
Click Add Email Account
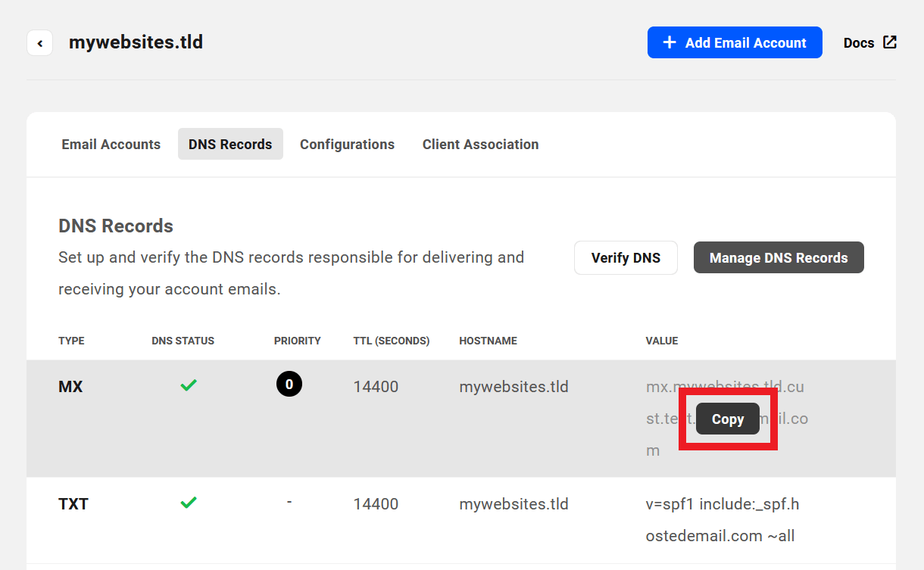pyautogui.click(x=734, y=42)
